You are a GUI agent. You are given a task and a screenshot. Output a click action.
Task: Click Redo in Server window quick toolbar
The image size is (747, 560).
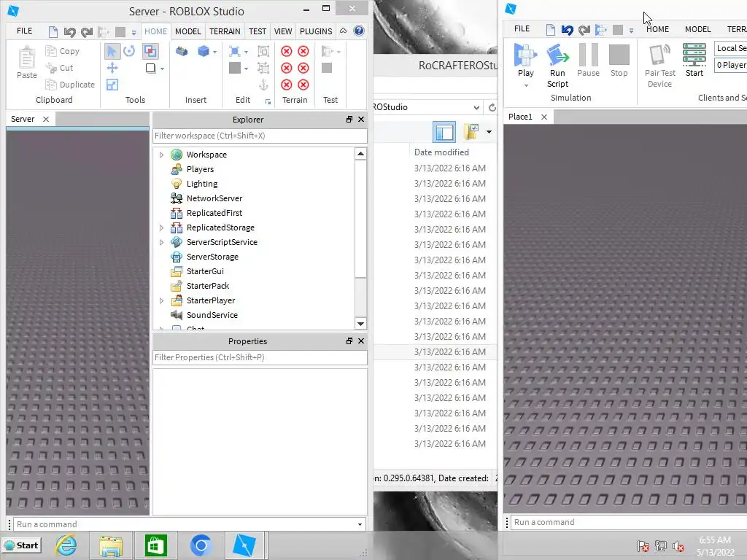pyautogui.click(x=86, y=32)
